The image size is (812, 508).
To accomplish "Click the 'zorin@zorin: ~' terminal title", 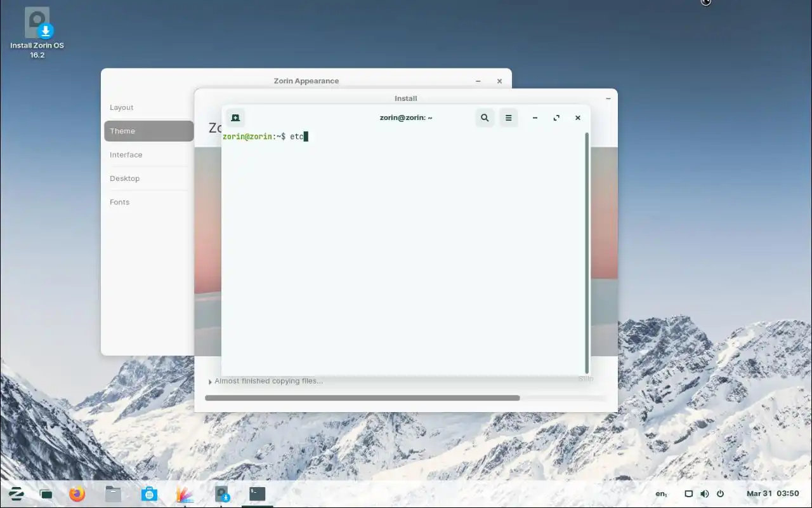I will point(406,117).
